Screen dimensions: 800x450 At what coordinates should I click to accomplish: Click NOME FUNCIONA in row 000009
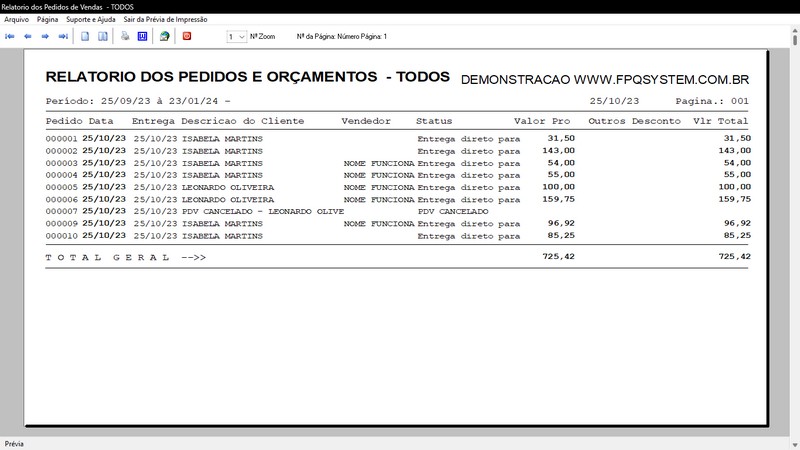point(379,224)
